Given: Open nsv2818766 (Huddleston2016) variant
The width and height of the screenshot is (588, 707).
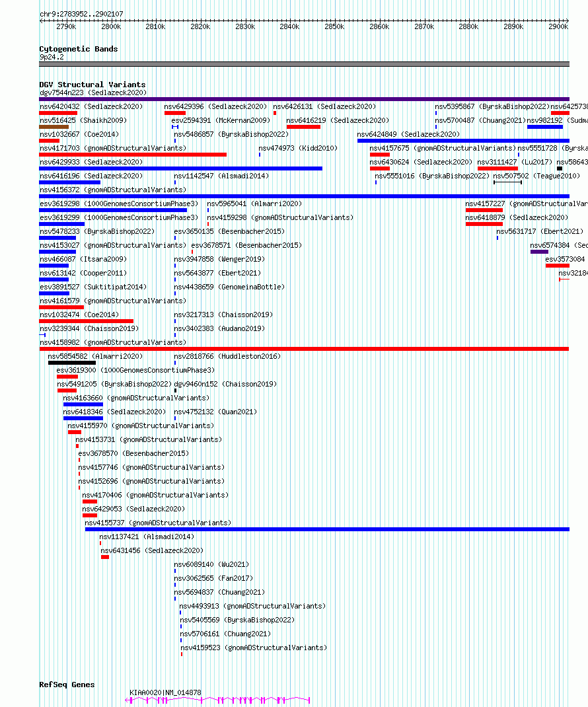Looking at the screenshot, I should pyautogui.click(x=227, y=356).
